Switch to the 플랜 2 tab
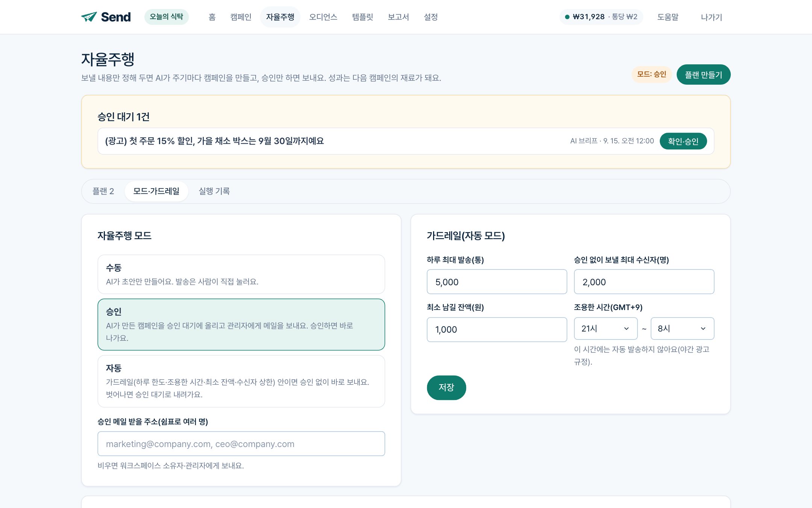 (103, 191)
